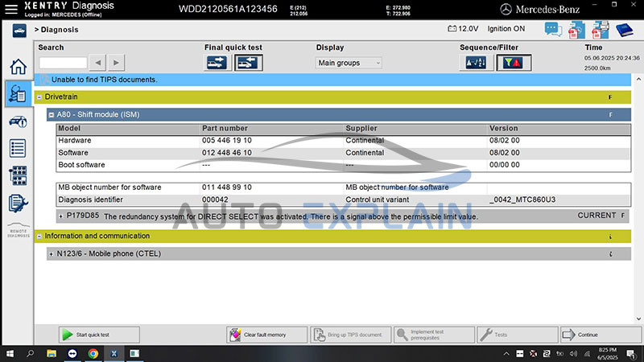Expand N123/6 - Mobile phone (CTEL)

point(51,254)
